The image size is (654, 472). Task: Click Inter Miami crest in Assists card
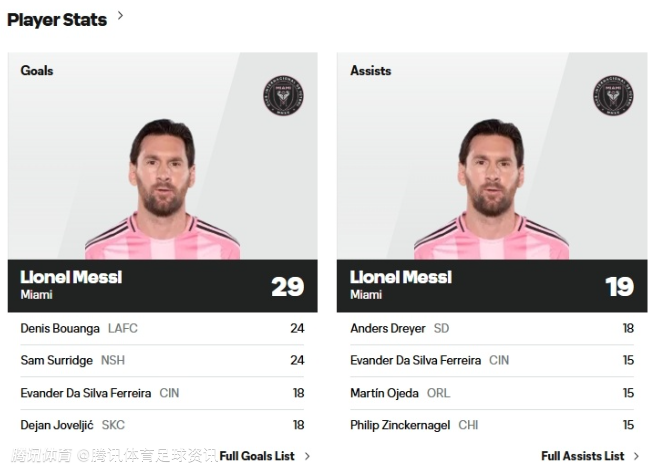613,94
